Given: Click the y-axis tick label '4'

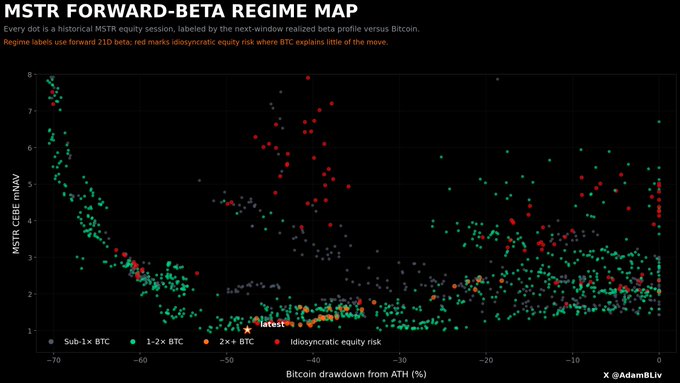Looking at the screenshot, I should (29, 221).
